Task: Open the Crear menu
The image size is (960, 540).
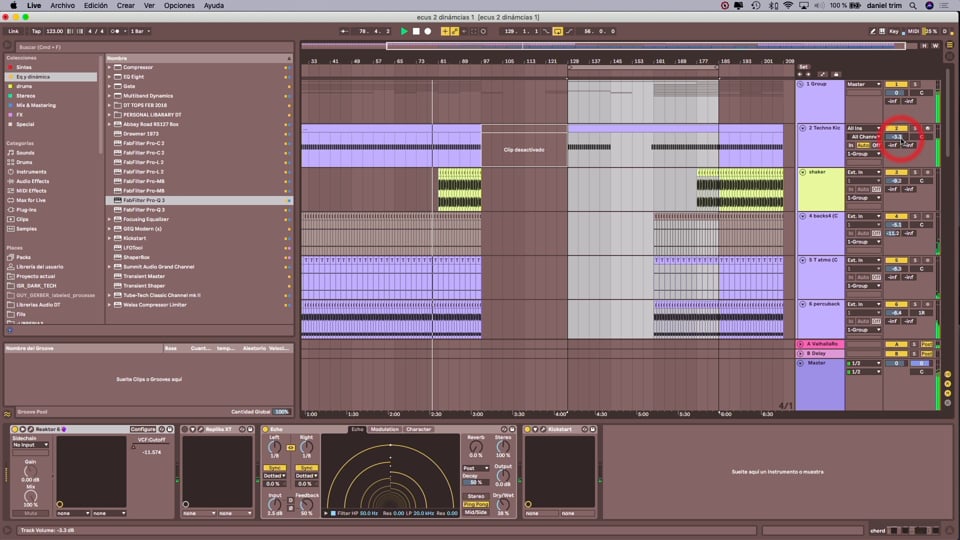Action: pos(126,6)
